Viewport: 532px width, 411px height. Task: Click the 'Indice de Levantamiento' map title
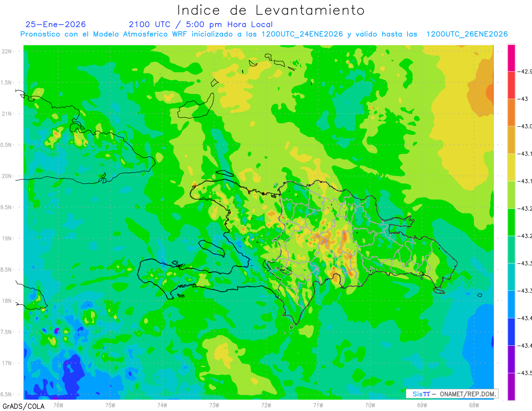coord(271,10)
